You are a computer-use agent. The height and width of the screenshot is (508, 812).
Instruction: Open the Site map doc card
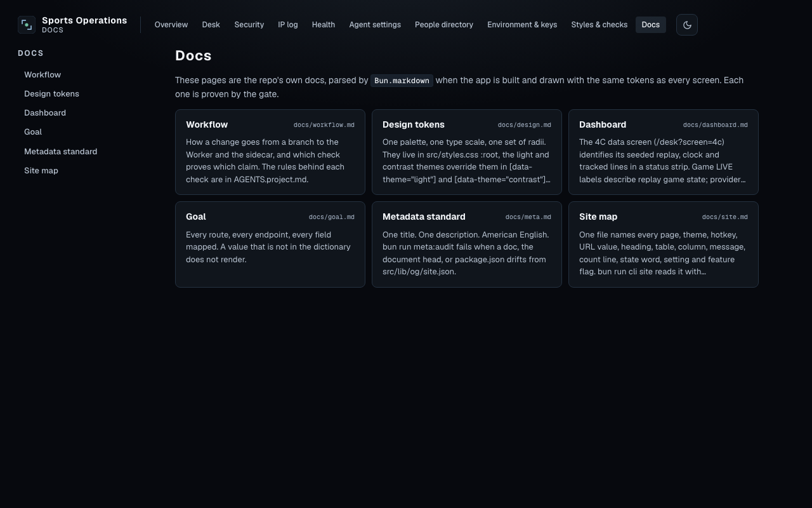coord(664,244)
